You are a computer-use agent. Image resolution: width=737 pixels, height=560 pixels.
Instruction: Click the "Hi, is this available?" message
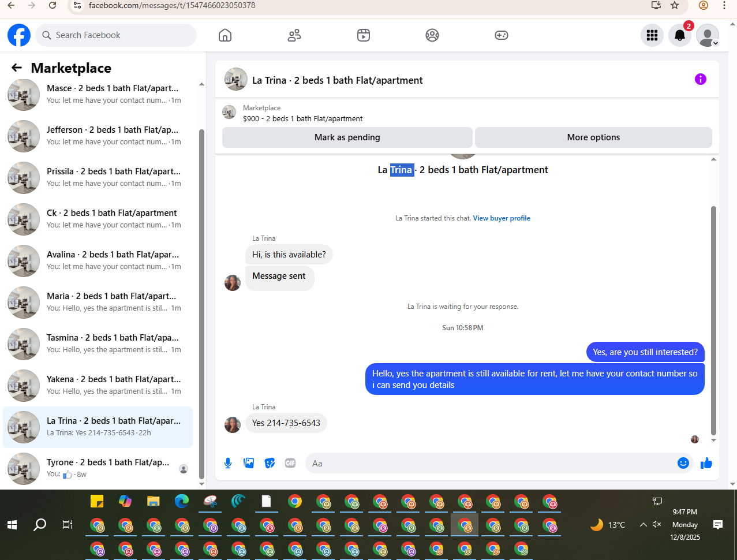(289, 255)
